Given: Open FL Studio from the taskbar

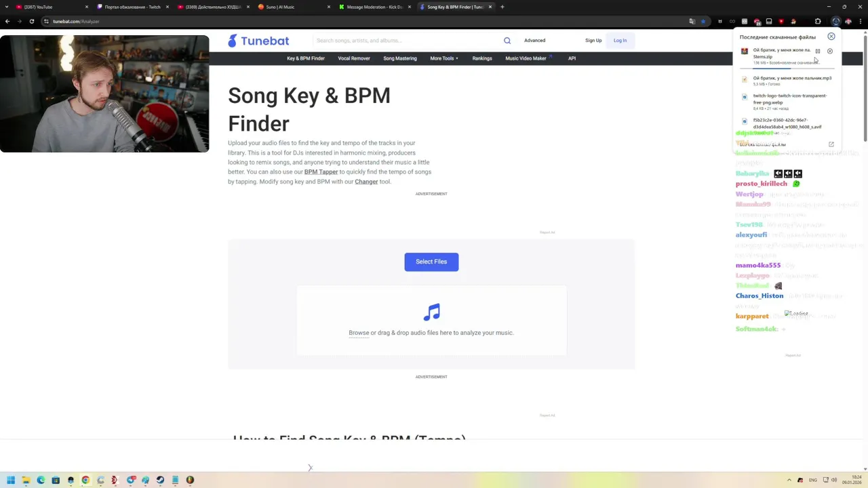Looking at the screenshot, I should (x=190, y=480).
